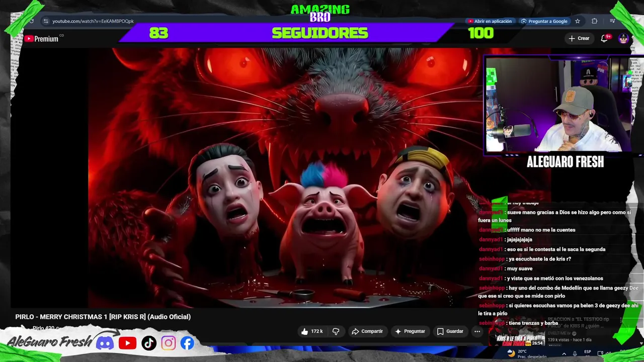The height and width of the screenshot is (362, 644).
Task: Bookmark this page with the star icon
Action: coord(578,21)
